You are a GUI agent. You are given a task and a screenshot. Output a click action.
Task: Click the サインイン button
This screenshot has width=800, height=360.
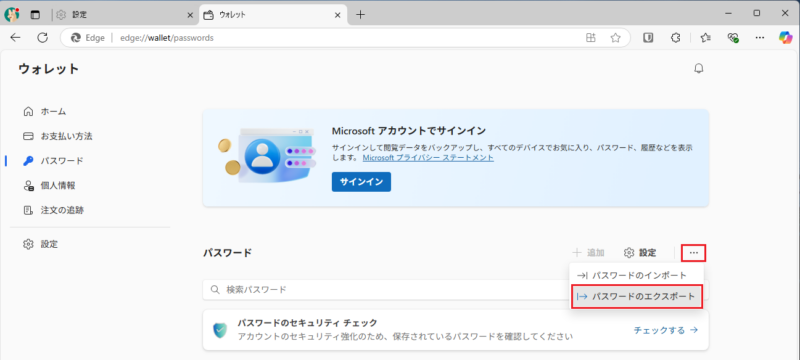click(361, 182)
